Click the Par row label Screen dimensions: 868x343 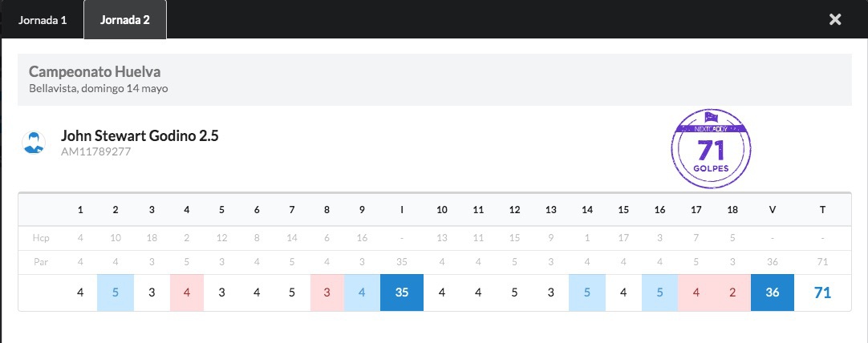(39, 262)
